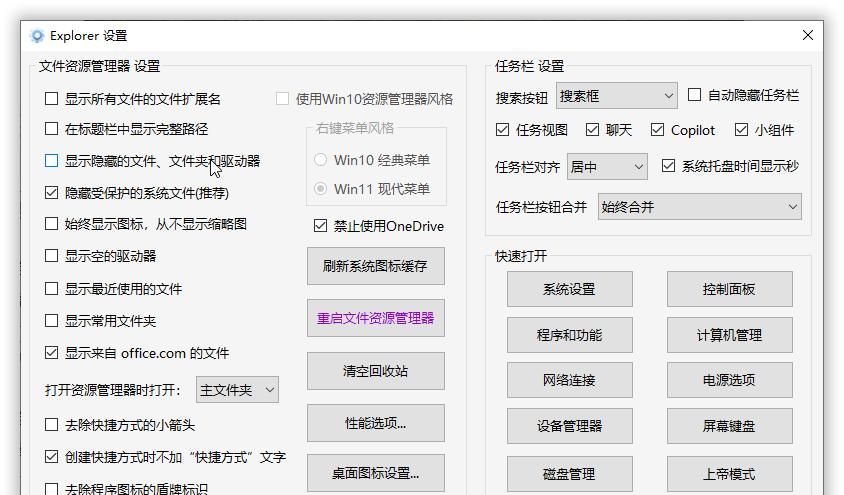Open 桌面图标设置... button
This screenshot has width=844, height=495.
(x=376, y=473)
